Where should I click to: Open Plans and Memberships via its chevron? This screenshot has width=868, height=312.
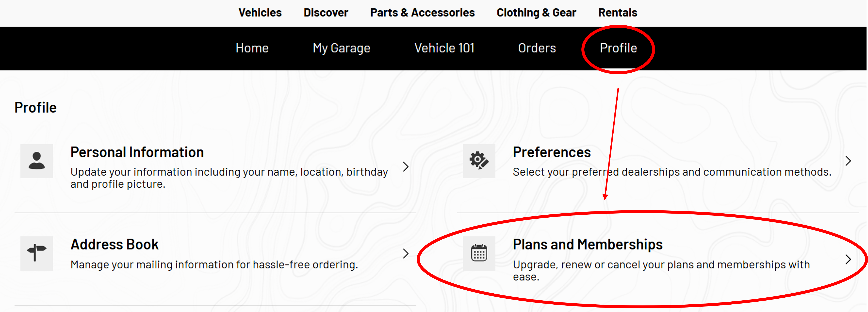point(848,259)
